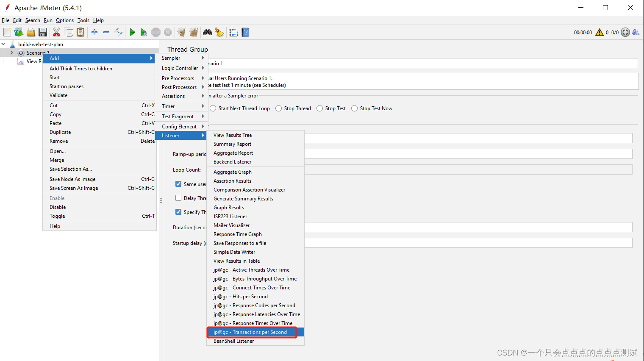Click the Stop sign toolbar icon
644x361 pixels.
pos(156,32)
